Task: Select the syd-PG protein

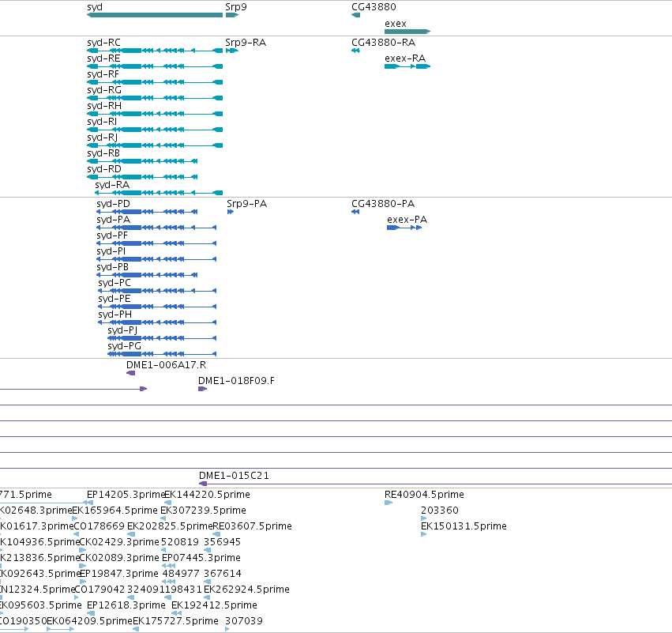Action: 162,354
